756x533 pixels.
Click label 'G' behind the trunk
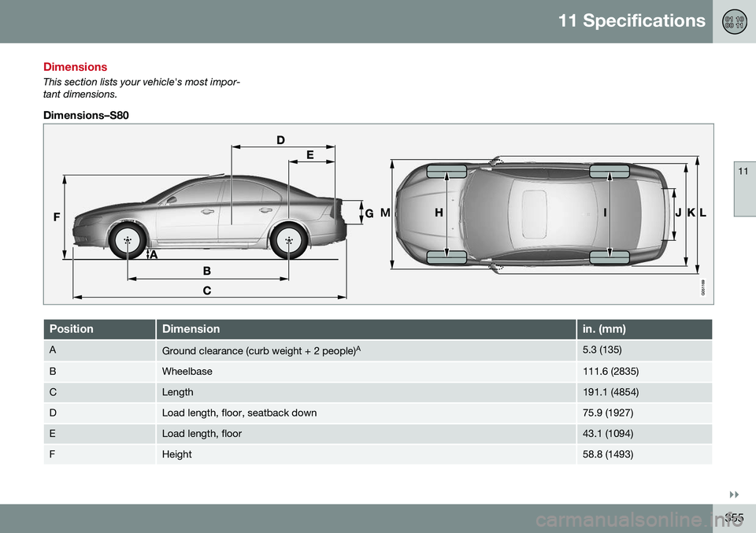click(369, 213)
